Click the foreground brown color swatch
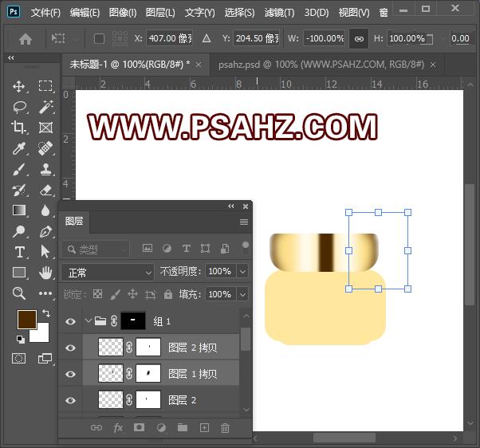The image size is (480, 448). [x=27, y=320]
